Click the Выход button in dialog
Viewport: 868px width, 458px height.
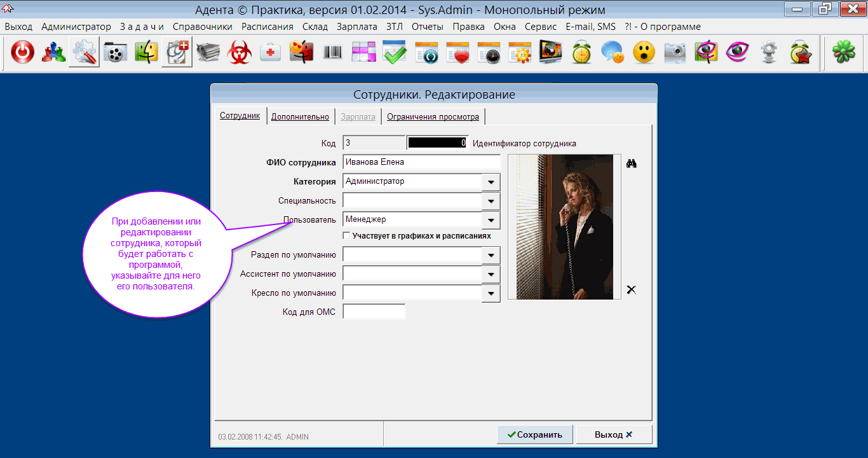tap(613, 434)
